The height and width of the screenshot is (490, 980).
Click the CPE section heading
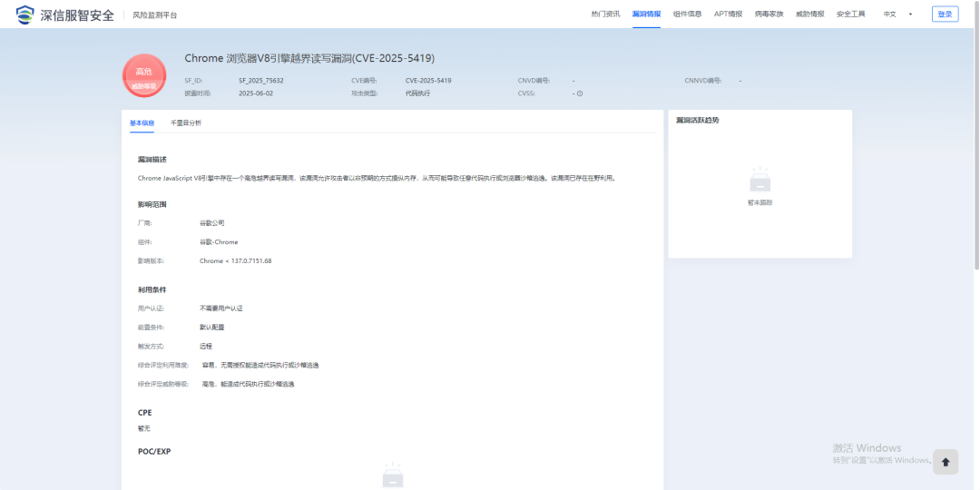coord(144,413)
